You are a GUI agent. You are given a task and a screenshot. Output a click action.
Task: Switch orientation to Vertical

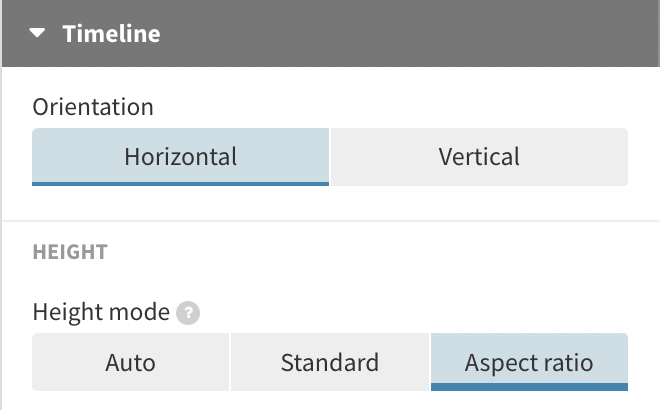coord(479,157)
